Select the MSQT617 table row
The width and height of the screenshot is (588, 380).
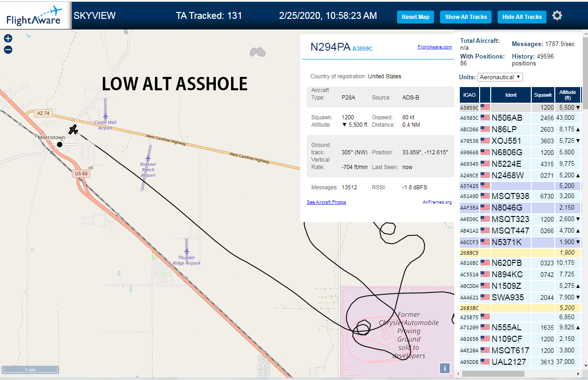click(520, 351)
